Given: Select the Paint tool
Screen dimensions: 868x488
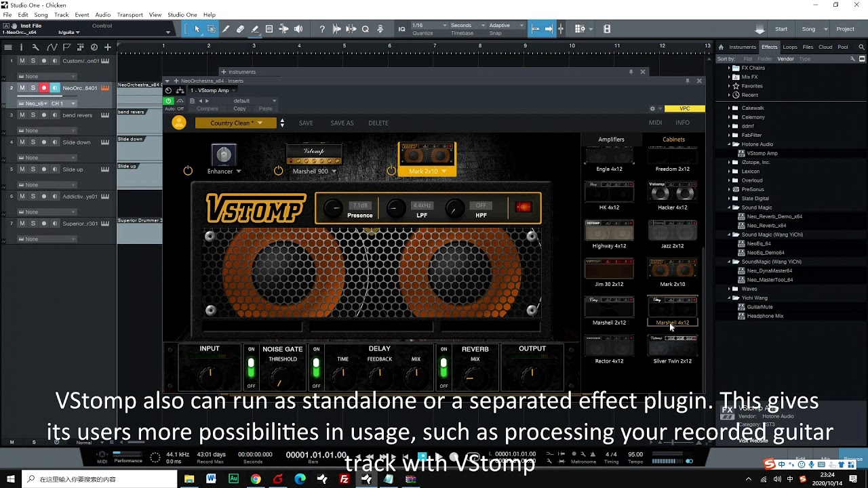Looking at the screenshot, I should (x=255, y=29).
